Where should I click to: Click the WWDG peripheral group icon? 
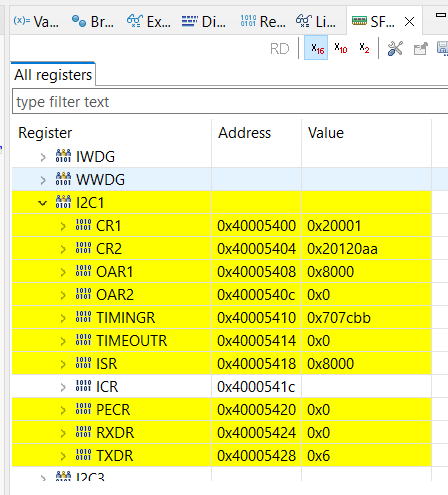pos(63,179)
